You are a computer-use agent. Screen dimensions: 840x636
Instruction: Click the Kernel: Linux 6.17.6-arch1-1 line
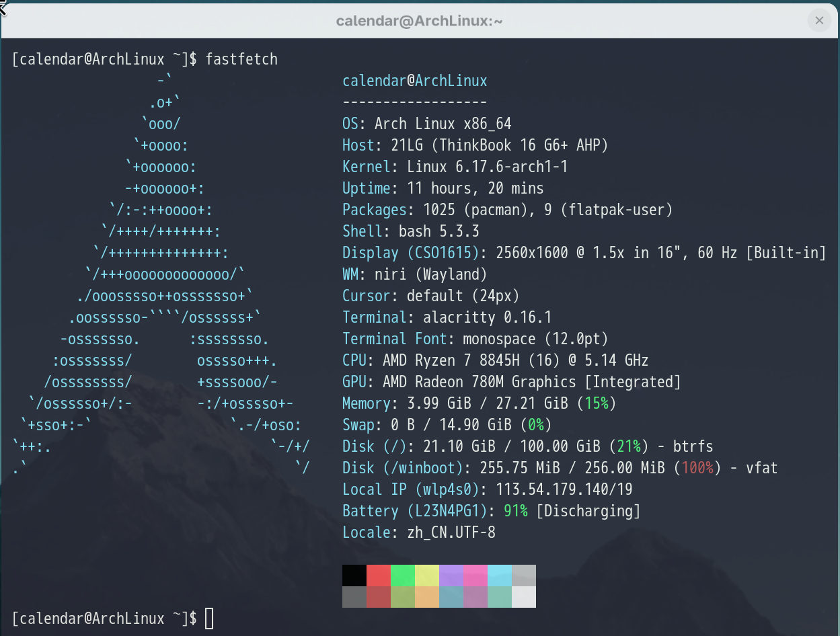[455, 167]
